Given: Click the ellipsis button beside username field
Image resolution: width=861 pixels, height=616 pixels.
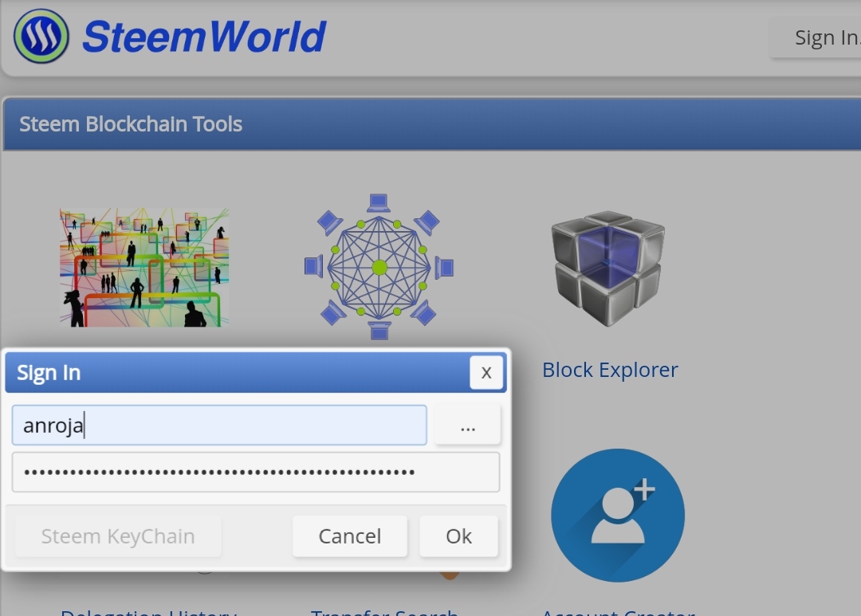Looking at the screenshot, I should [467, 425].
